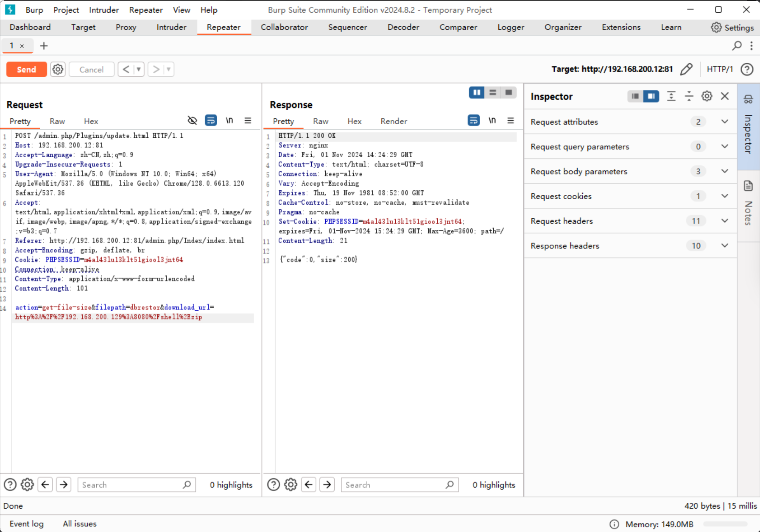The image size is (760, 532).
Task: Switch Inspector to left-docked layout
Action: coord(635,96)
